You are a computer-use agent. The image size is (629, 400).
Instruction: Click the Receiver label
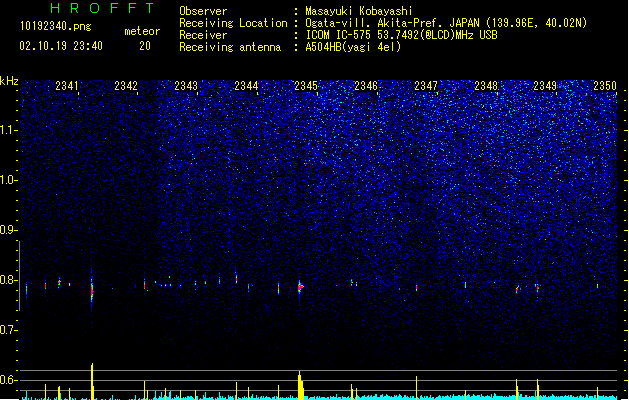tap(203, 35)
